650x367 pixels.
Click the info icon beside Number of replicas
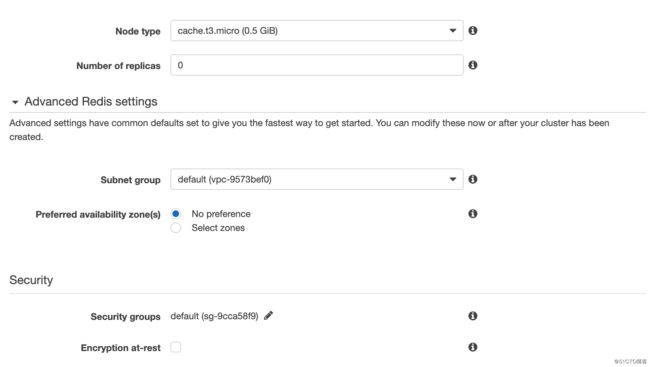(473, 65)
